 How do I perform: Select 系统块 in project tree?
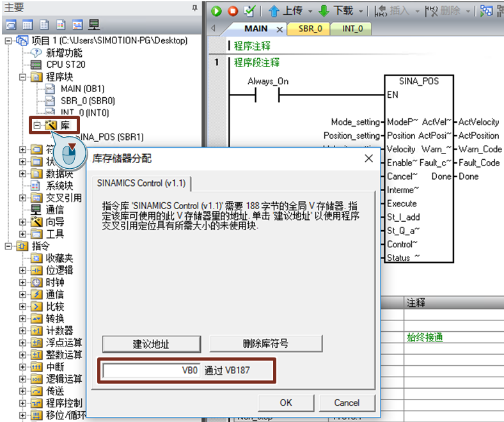[59, 186]
